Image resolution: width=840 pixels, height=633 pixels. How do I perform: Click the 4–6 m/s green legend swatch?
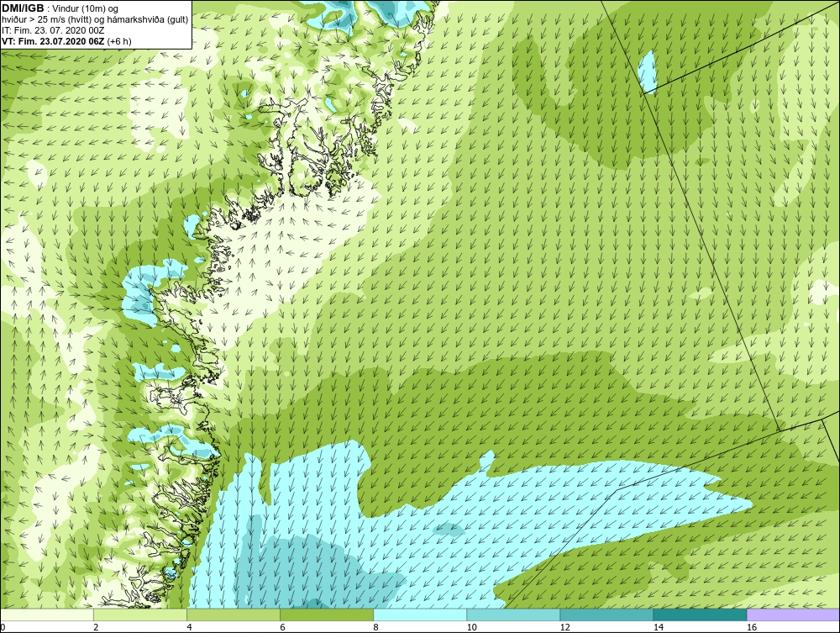234,615
